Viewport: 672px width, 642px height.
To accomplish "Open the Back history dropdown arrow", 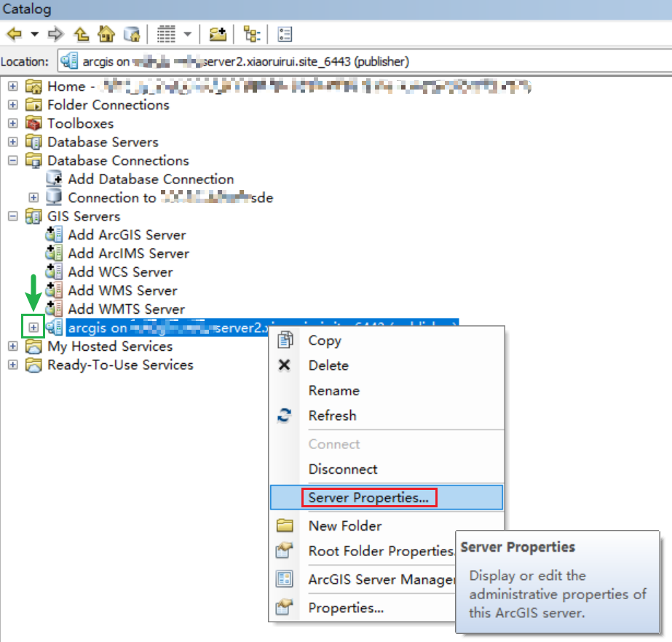I will [35, 34].
